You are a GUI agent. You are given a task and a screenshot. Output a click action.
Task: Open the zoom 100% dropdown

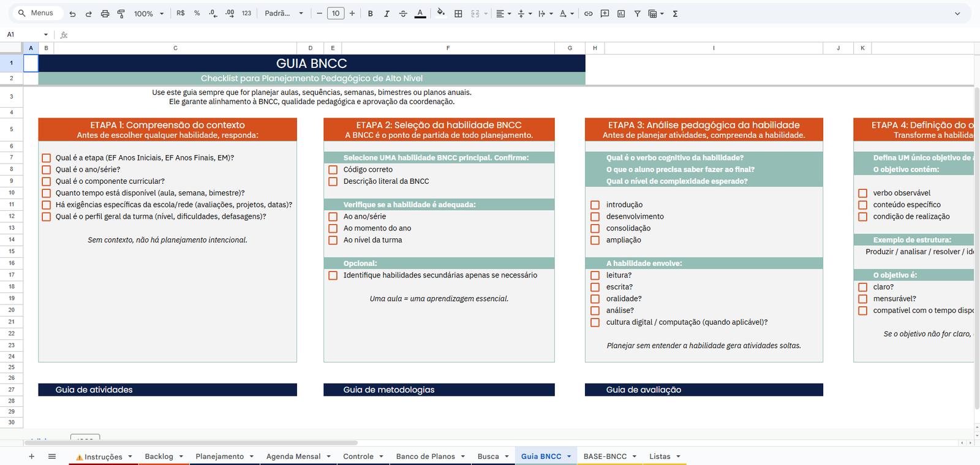click(149, 13)
